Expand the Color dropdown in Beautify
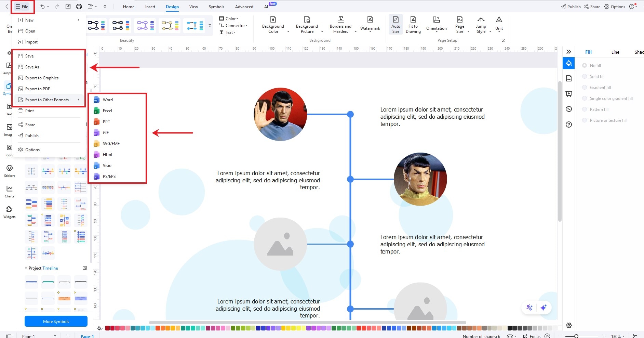Screen dimensions: 644x338 229,18
